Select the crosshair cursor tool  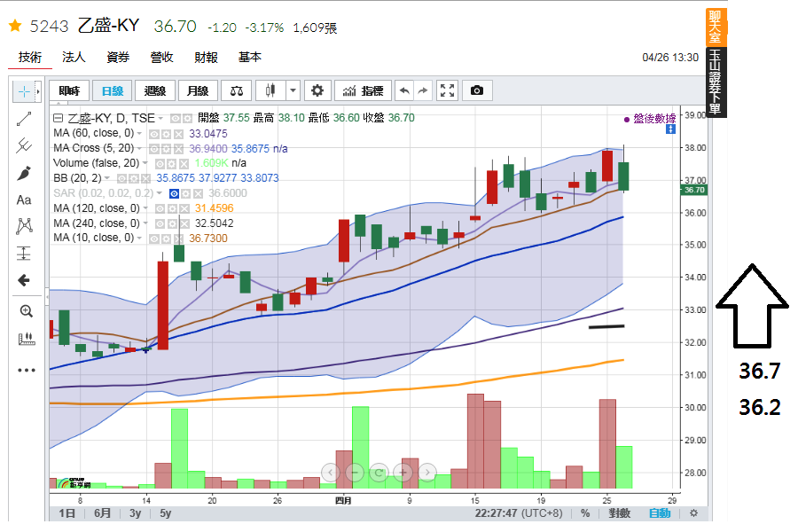pos(24,91)
